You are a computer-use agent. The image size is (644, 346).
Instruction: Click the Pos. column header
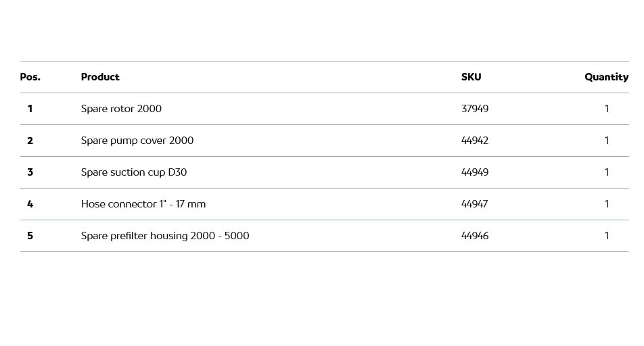30,77
